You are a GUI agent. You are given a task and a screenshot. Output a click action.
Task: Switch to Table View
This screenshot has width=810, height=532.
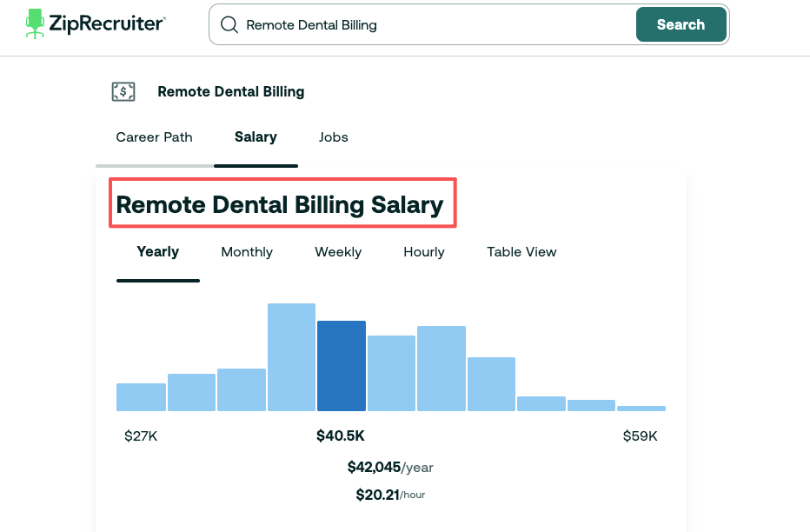click(x=521, y=252)
